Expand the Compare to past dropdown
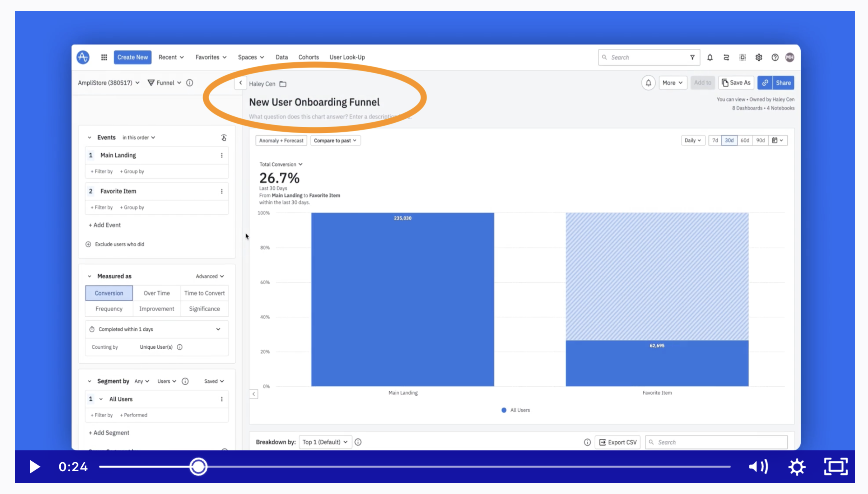 (x=335, y=140)
